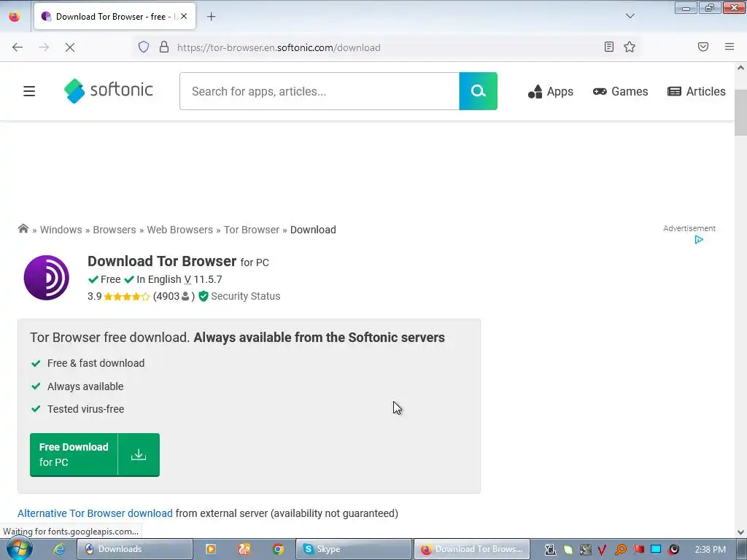Click the home breadcrumb icon

tap(23, 228)
